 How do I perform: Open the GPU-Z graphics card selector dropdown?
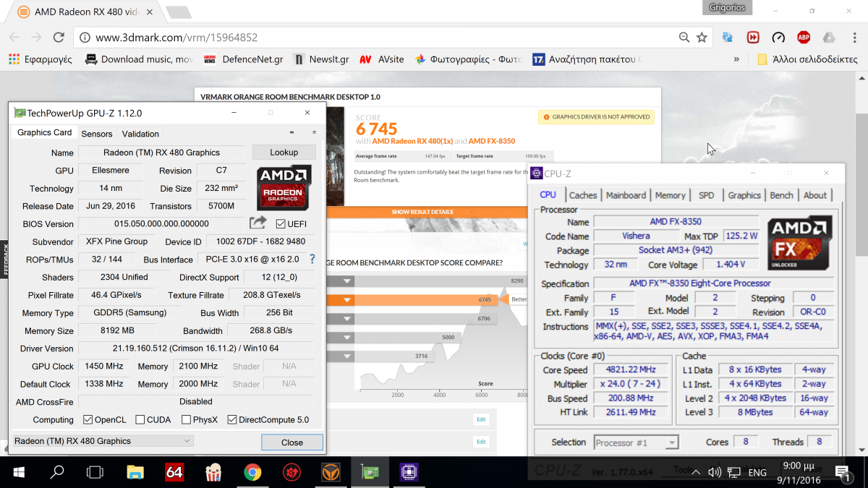103,441
